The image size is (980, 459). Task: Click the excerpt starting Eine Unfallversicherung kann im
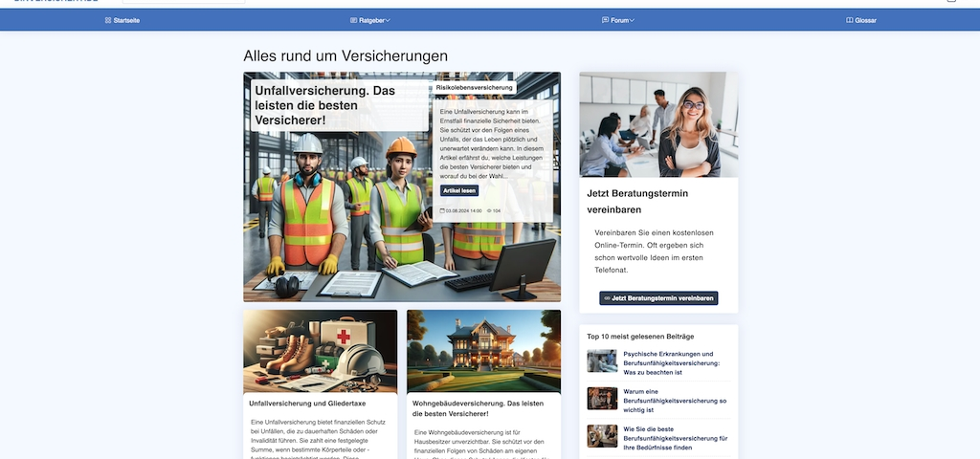[x=491, y=143]
